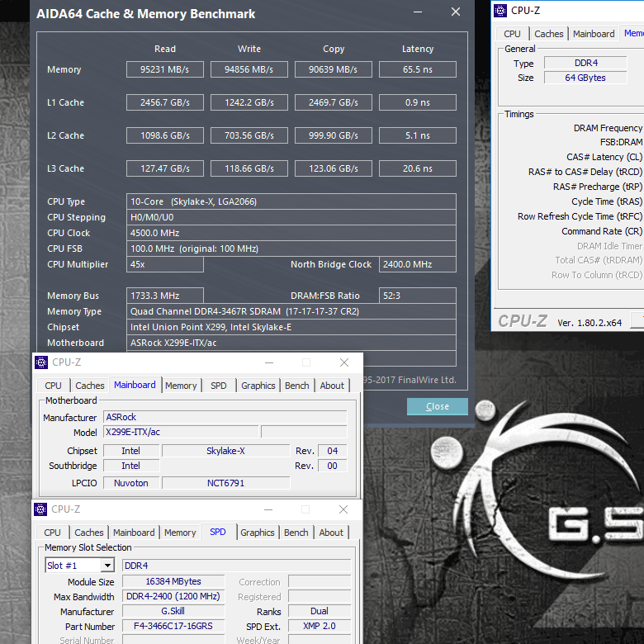This screenshot has width=644, height=644.
Task: Switch to the Bench tab in the bottom SPD window
Action: 296,533
